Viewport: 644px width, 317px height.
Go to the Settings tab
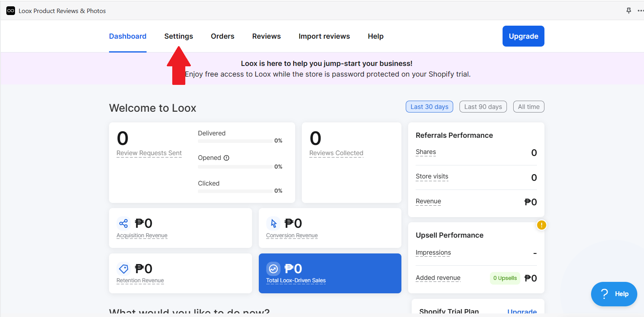click(179, 36)
